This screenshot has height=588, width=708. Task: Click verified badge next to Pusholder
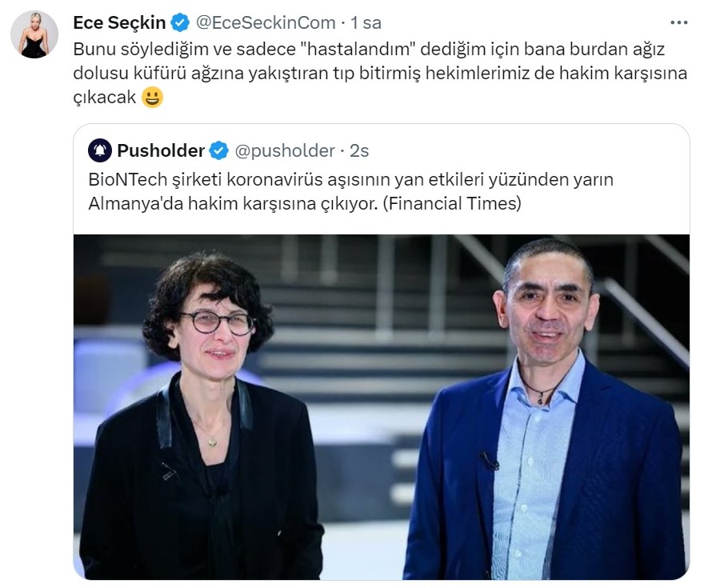[219, 150]
